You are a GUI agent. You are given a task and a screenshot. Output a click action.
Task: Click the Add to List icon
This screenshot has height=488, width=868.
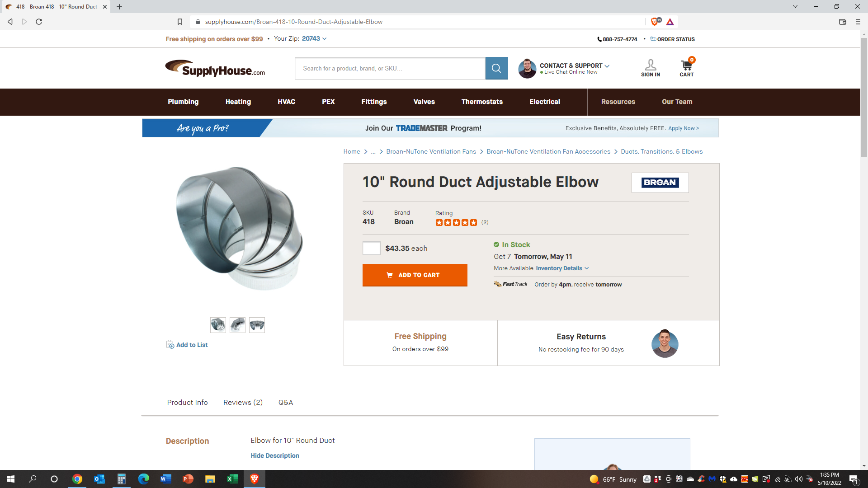[170, 345]
